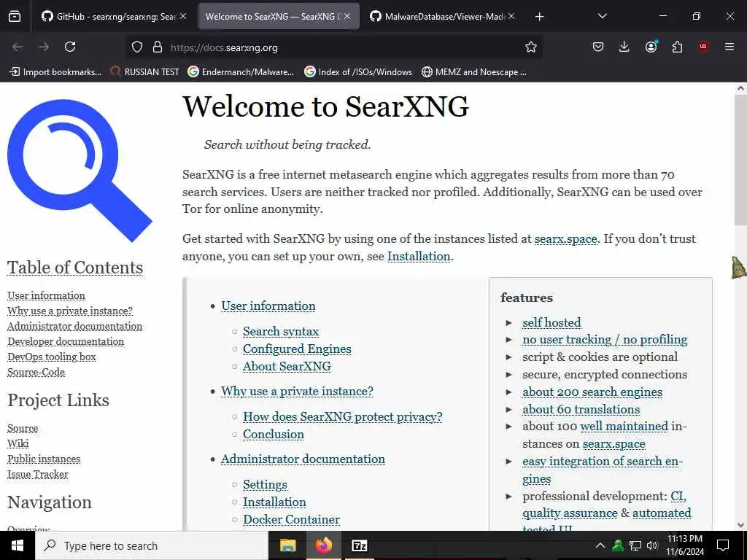Open the Extensions puzzle icon
The height and width of the screenshot is (560, 747).
pos(677,47)
